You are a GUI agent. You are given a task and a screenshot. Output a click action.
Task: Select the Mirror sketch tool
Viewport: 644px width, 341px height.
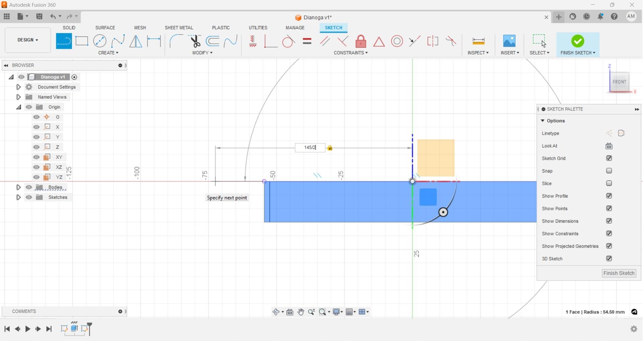tap(136, 41)
